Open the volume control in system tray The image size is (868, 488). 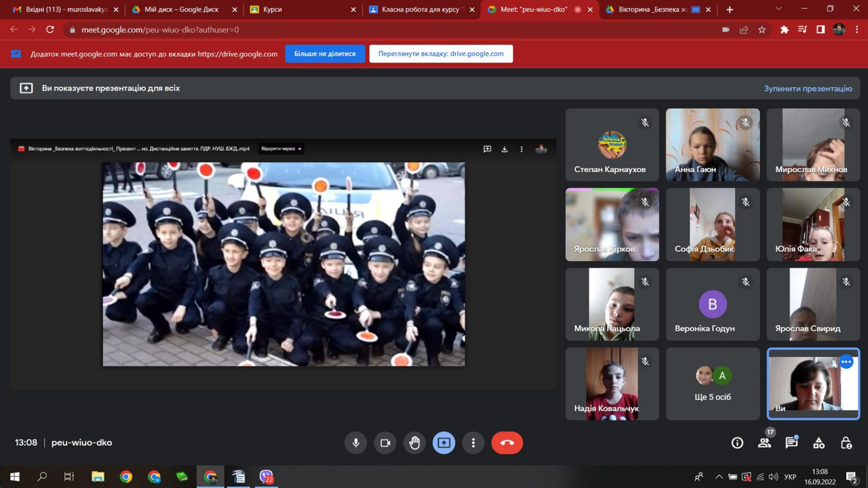coord(773,477)
